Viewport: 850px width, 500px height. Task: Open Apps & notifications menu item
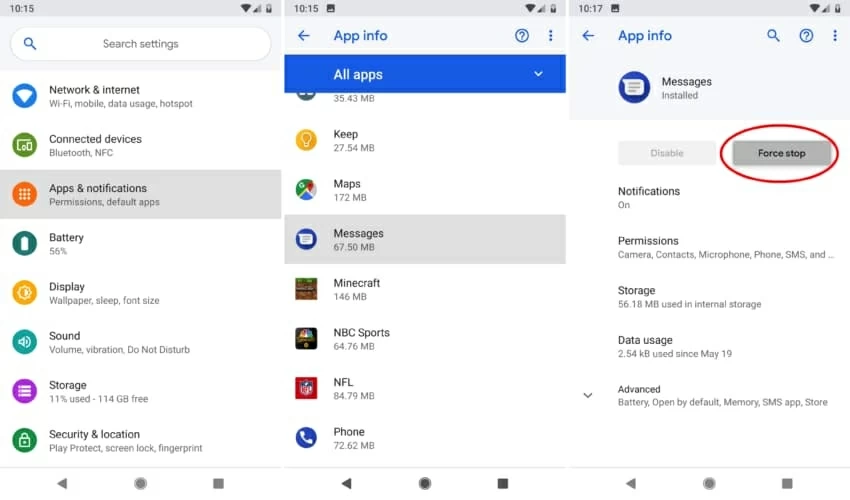[x=140, y=194]
